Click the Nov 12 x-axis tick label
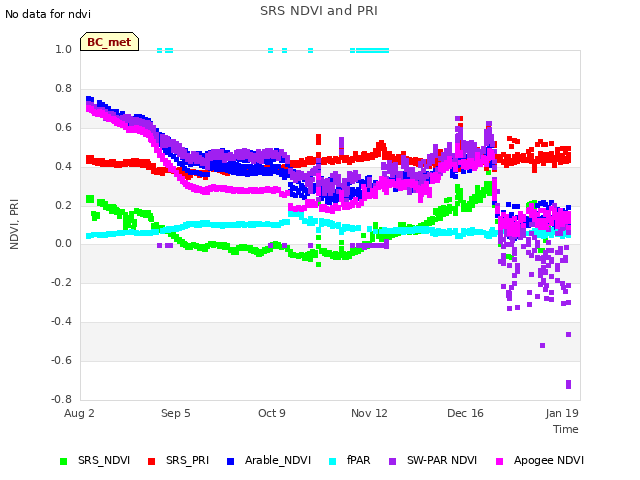Viewport: 640px width, 480px height. click(369, 413)
